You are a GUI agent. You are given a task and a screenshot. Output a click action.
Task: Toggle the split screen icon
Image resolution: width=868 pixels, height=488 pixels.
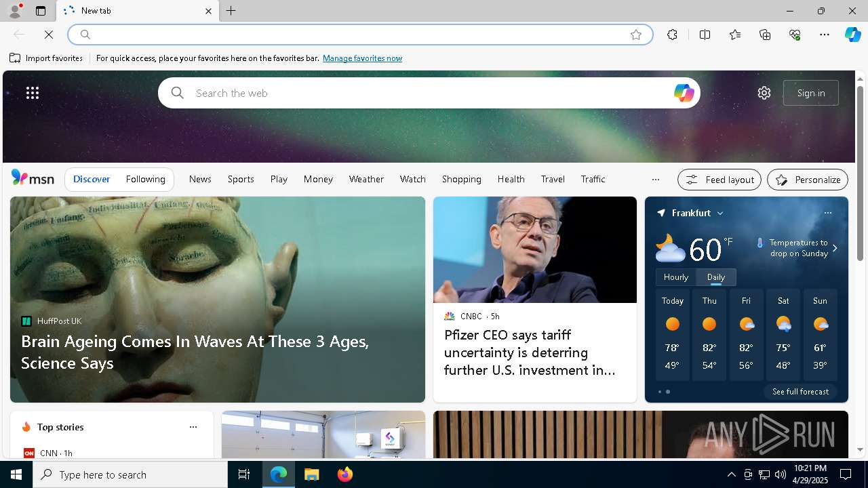705,35
